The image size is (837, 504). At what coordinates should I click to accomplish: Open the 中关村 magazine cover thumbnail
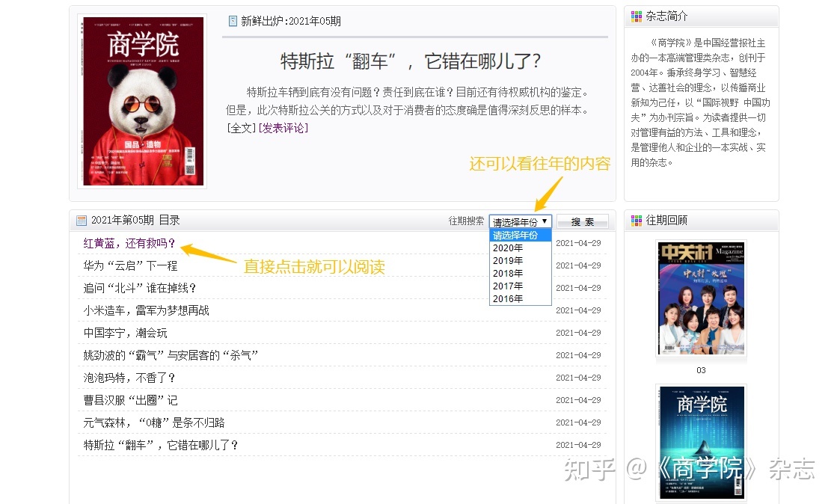click(701, 298)
